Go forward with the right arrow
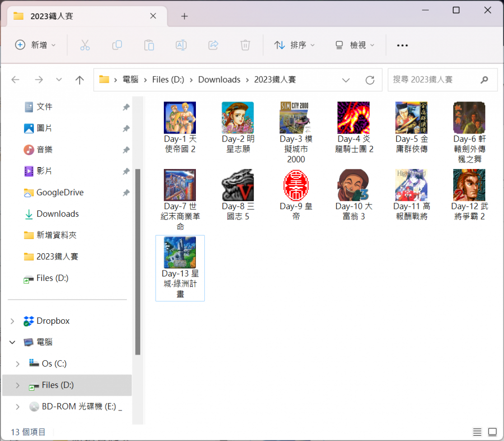Screen dimensions: 504x441 click(x=39, y=79)
